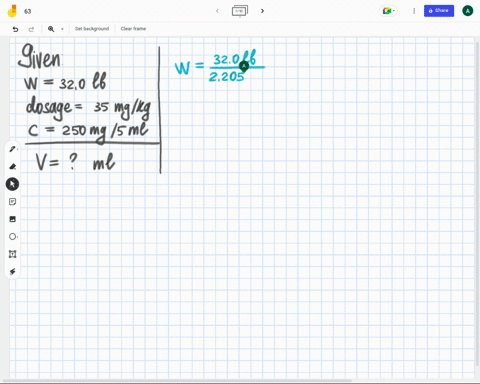Select the circle Shape tool
This screenshot has width=480, height=384.
point(13,237)
